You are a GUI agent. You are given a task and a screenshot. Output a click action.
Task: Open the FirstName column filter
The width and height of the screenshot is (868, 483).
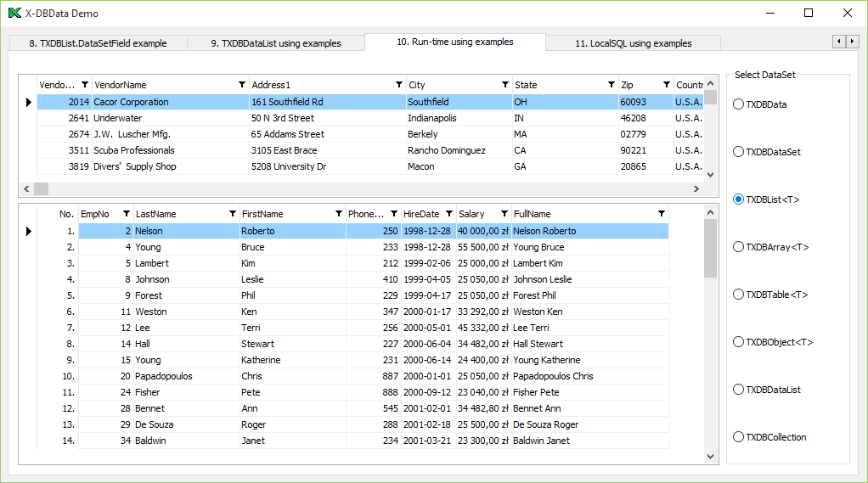tap(339, 214)
